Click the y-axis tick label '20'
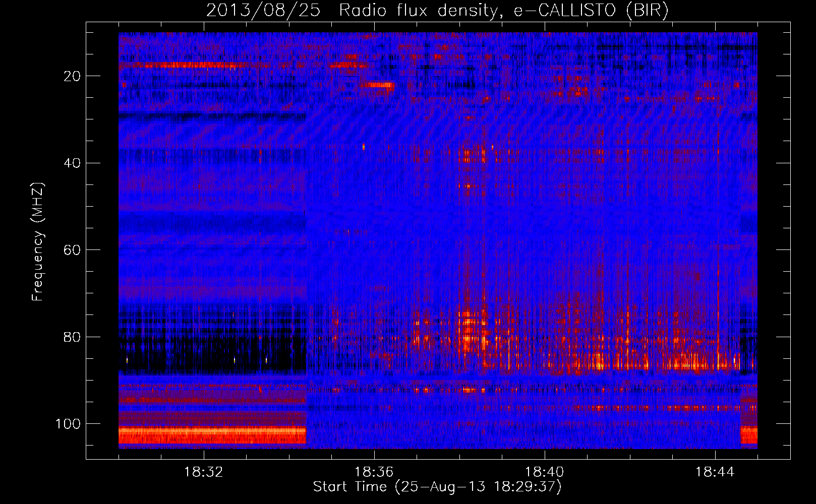 tap(72, 76)
